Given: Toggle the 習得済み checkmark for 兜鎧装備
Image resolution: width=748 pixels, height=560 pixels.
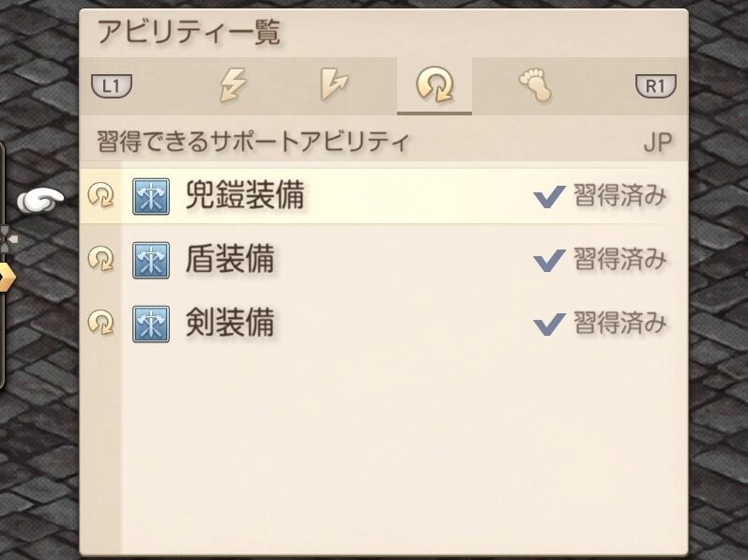Looking at the screenshot, I should click(549, 196).
